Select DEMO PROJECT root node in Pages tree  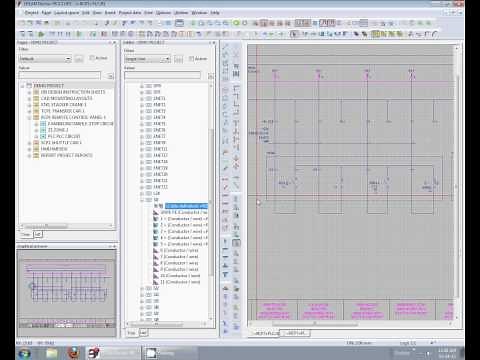(49, 86)
